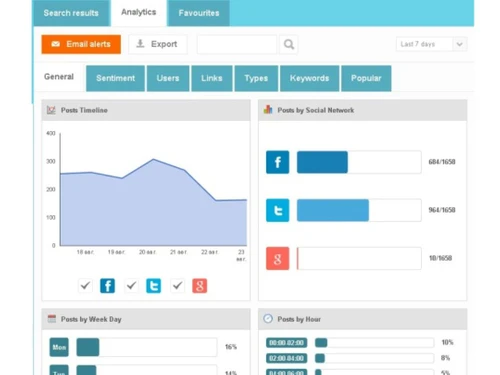The height and width of the screenshot is (375, 500).
Task: Click the Facebook icon below the timeline chart
Action: 107,286
